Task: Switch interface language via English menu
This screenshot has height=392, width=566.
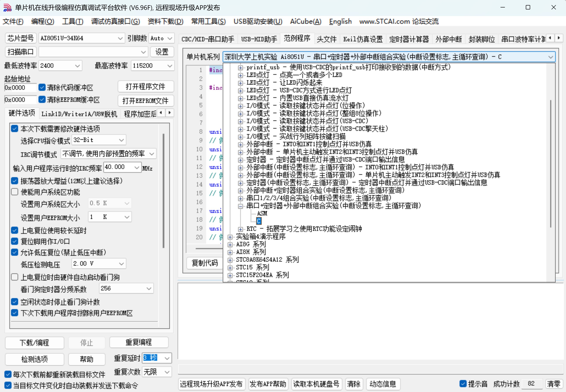Action: point(340,22)
